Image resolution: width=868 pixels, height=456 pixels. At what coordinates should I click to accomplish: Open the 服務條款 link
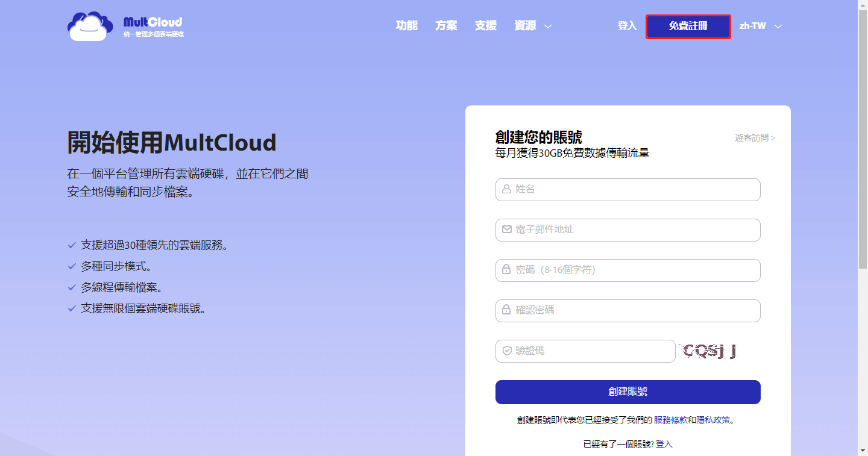[x=671, y=420]
